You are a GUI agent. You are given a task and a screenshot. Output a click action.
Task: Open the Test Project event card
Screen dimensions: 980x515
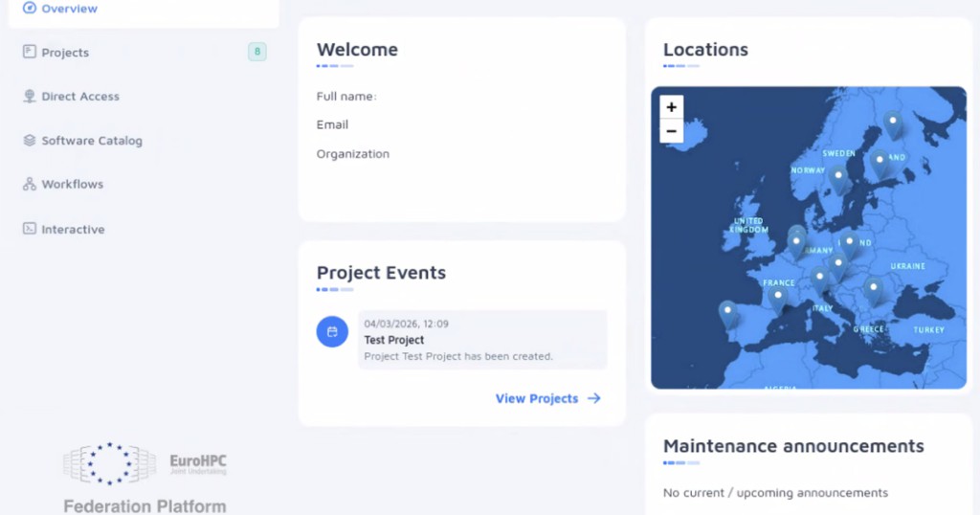click(482, 340)
